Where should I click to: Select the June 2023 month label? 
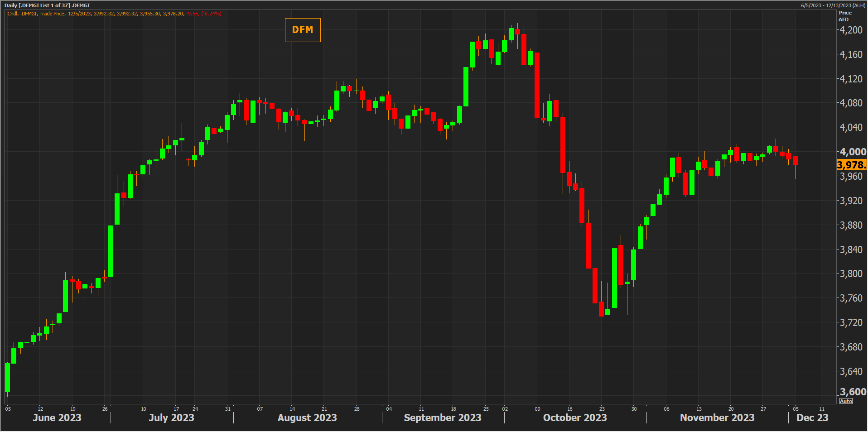click(x=57, y=418)
